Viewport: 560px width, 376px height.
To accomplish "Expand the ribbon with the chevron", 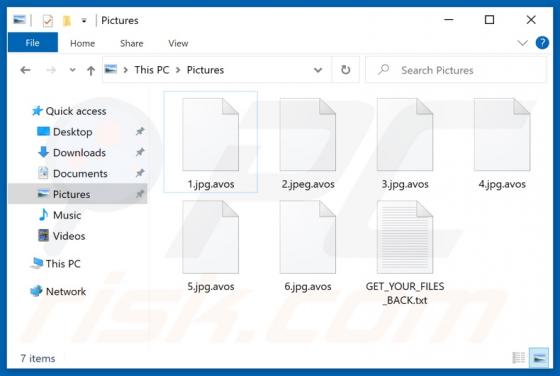I will tap(522, 43).
